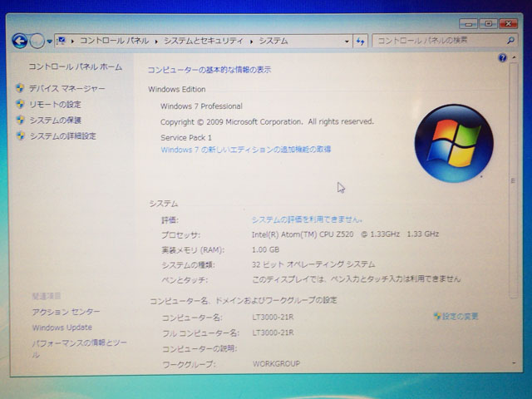Click 設定の変更 link
Viewport: 532px width, 399px height.
[x=460, y=316]
